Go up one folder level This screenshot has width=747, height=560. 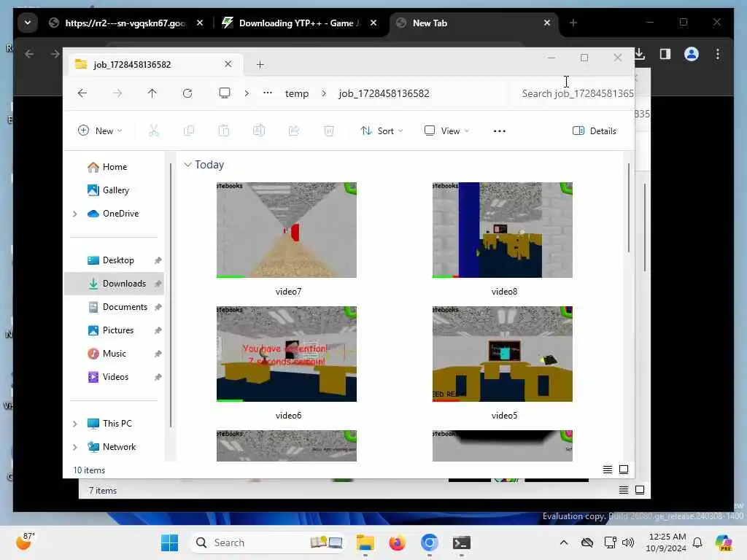(152, 93)
